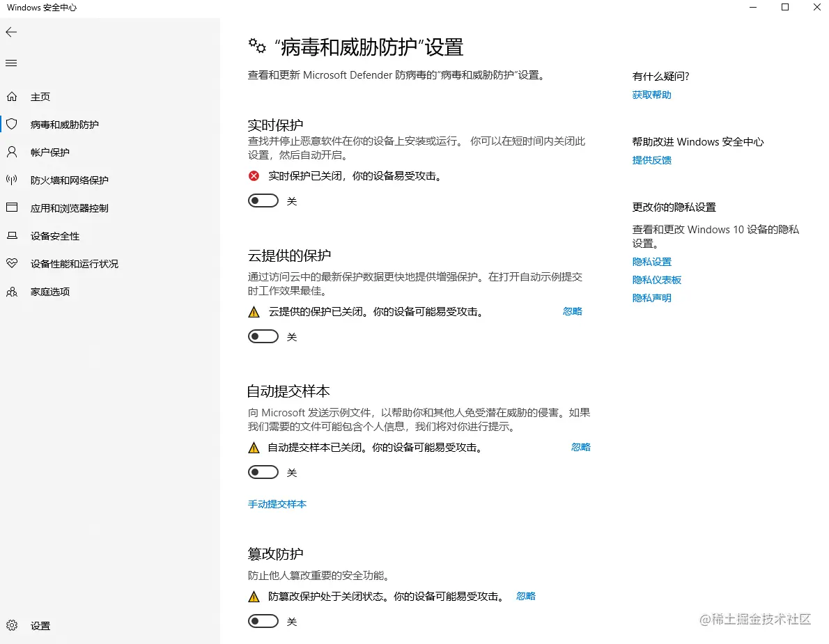Click the family icon for 家庭选项

[12, 292]
